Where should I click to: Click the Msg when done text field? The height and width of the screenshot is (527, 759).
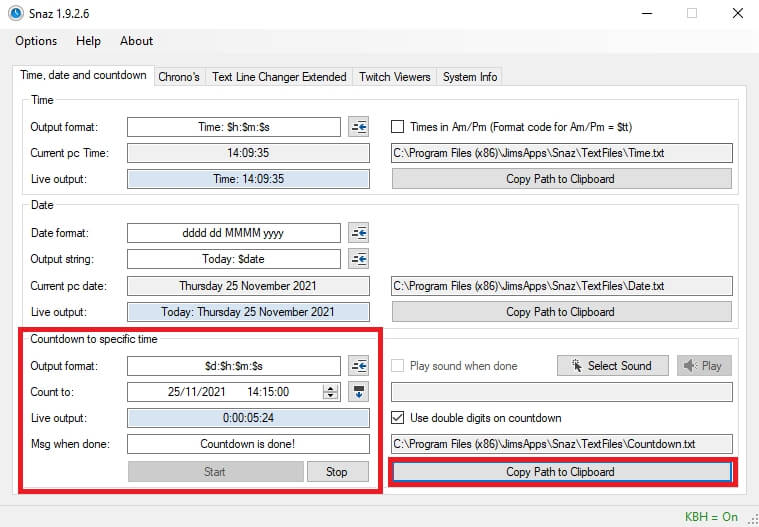point(248,444)
